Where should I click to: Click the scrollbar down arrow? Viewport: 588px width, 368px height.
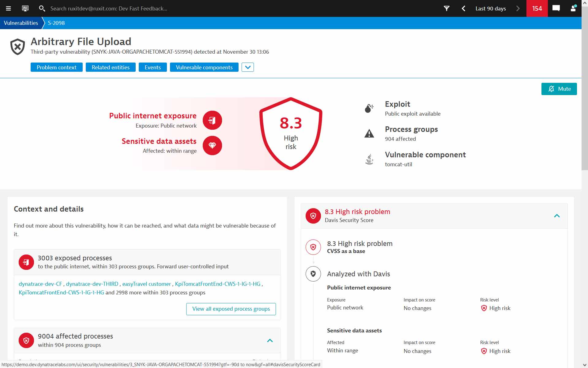coord(585,365)
